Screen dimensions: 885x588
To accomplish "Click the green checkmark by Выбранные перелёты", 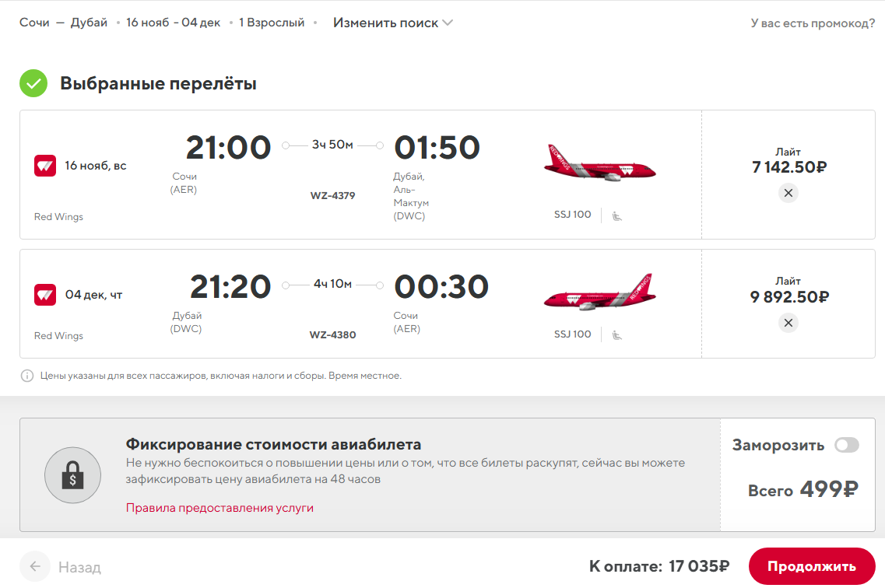I will click(x=33, y=83).
